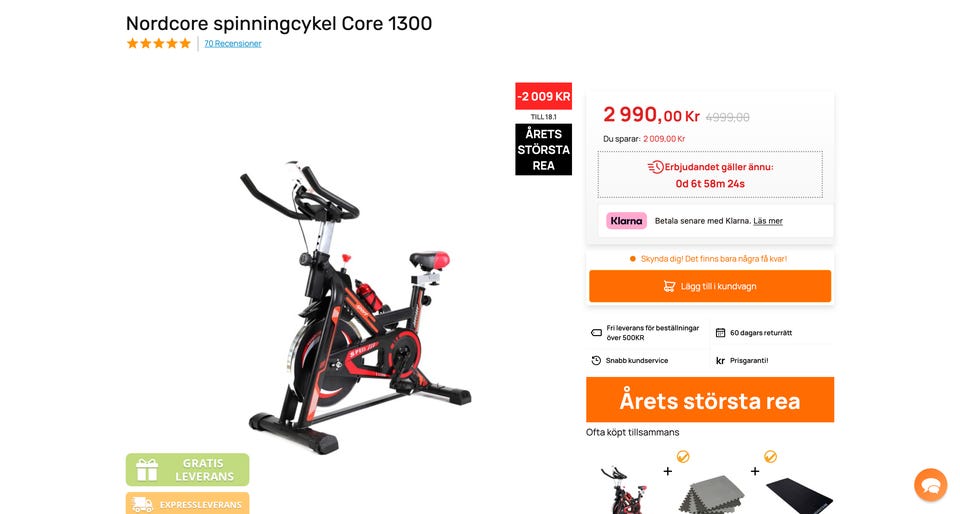
Task: Click the five-star rating
Action: coord(159,43)
